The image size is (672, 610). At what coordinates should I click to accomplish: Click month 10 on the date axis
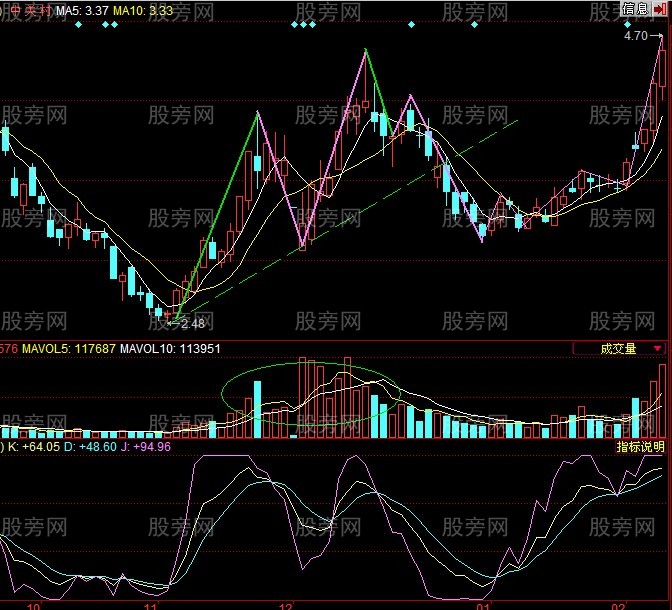33,606
